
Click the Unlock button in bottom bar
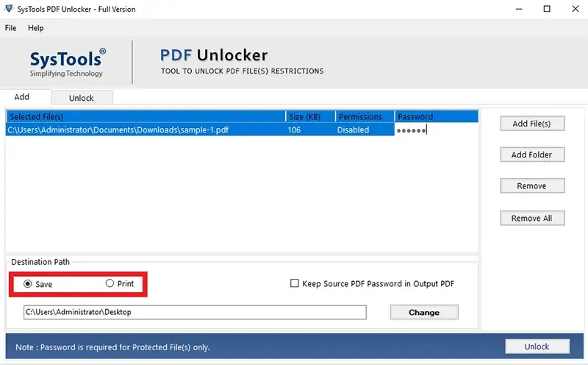(x=537, y=347)
